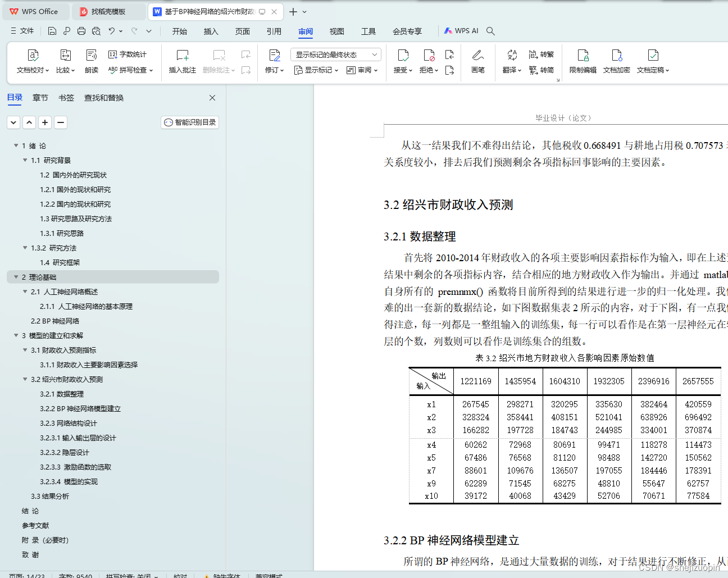Open 文档加密 document encryption
Image resolution: width=728 pixels, height=578 pixels.
click(617, 62)
